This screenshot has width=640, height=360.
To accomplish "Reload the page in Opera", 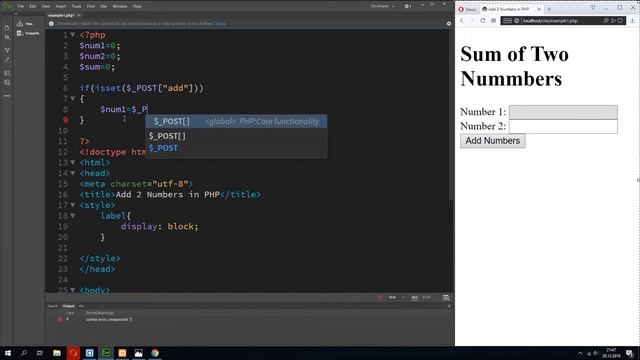I will click(482, 20).
